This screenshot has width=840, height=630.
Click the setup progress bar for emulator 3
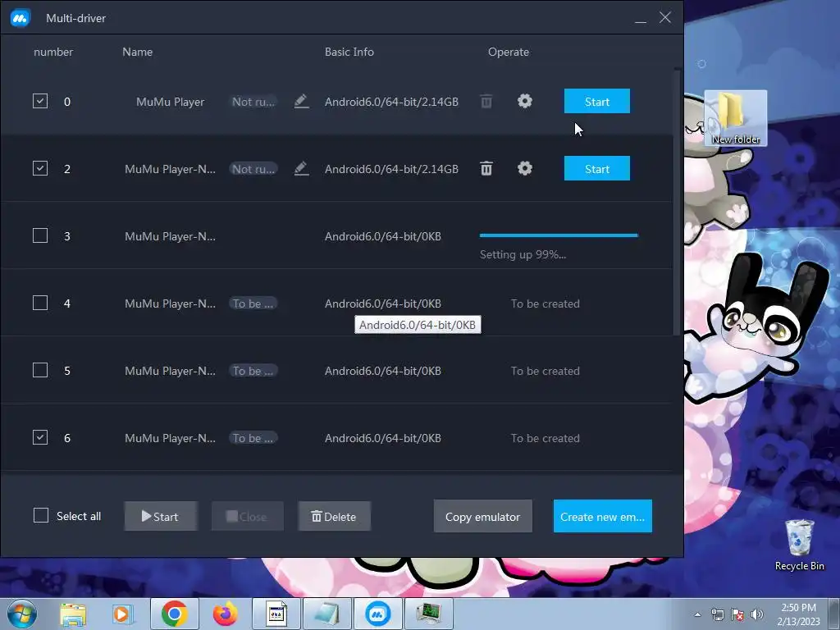pyautogui.click(x=559, y=235)
